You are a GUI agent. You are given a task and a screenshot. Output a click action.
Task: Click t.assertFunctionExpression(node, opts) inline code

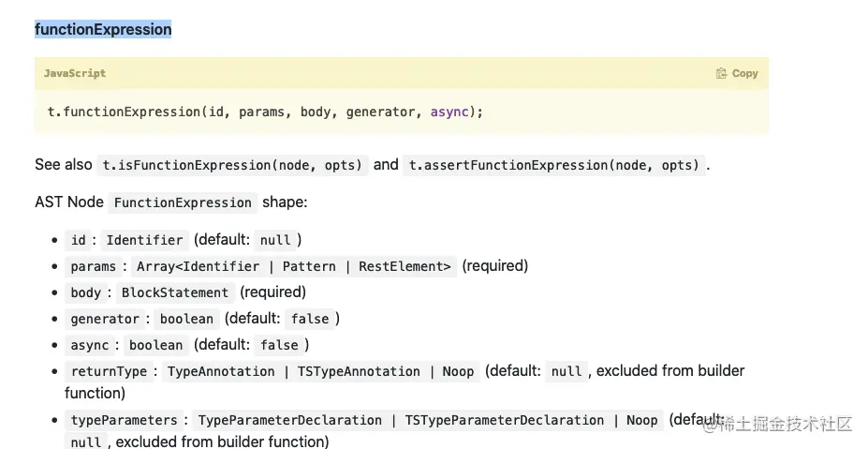click(x=554, y=165)
